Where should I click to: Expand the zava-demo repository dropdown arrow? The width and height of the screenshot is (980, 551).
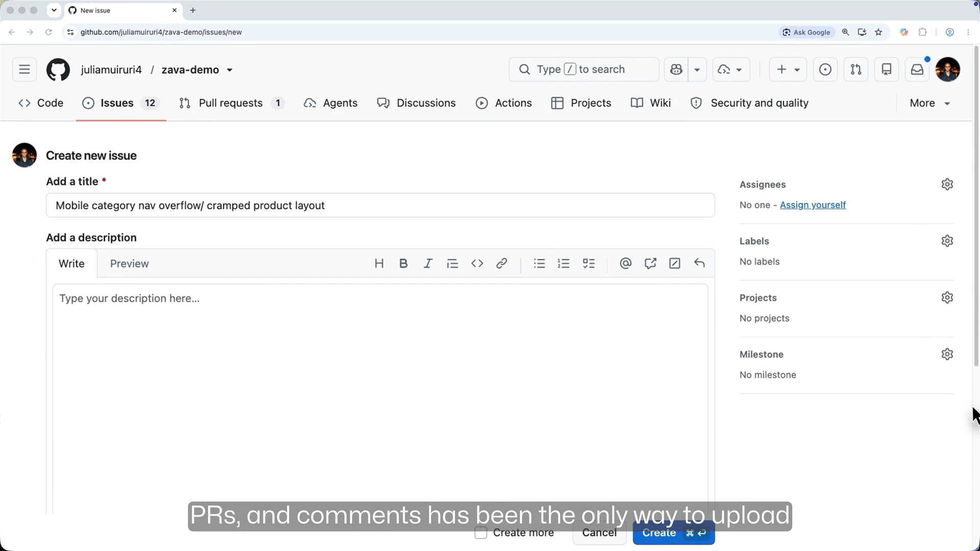pyautogui.click(x=230, y=70)
